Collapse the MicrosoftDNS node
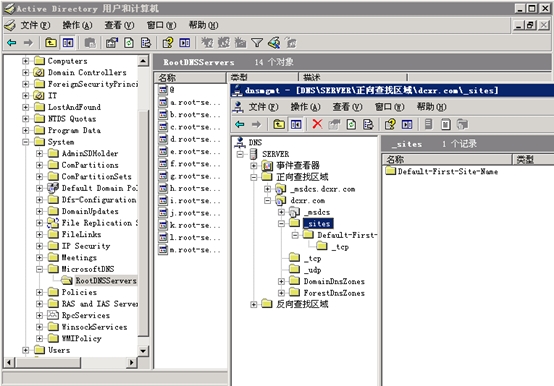This screenshot has width=554, height=386. pos(40,269)
